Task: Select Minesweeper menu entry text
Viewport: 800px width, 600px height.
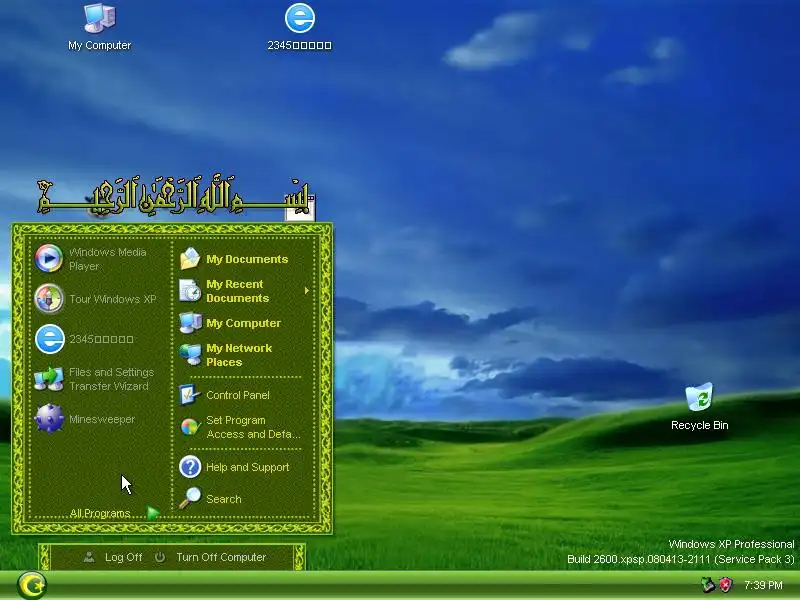Action: click(102, 419)
